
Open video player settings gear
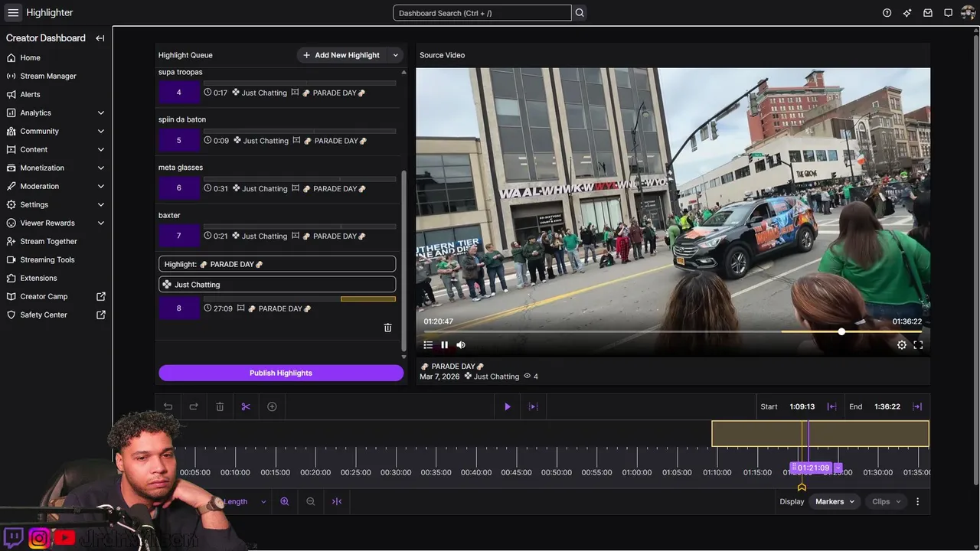[902, 345]
